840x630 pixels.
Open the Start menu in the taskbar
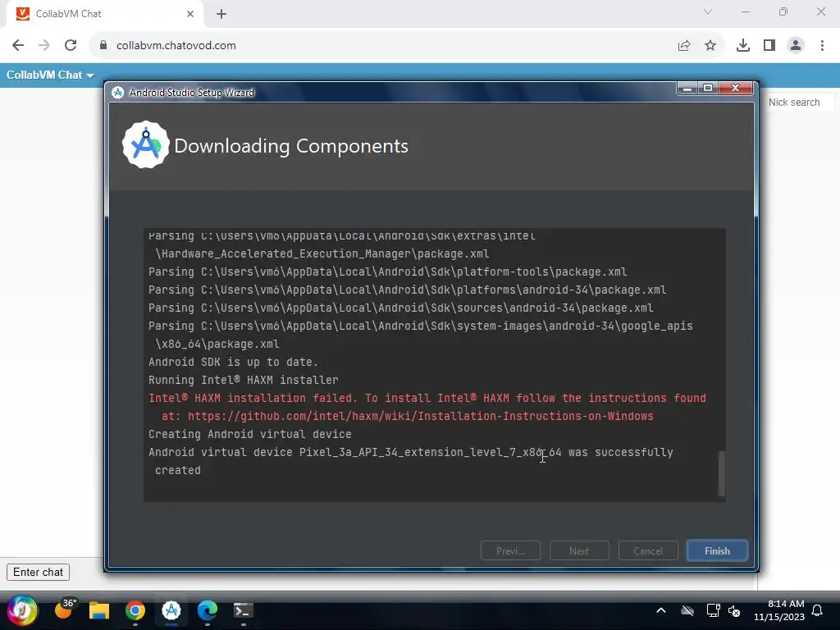(x=21, y=610)
